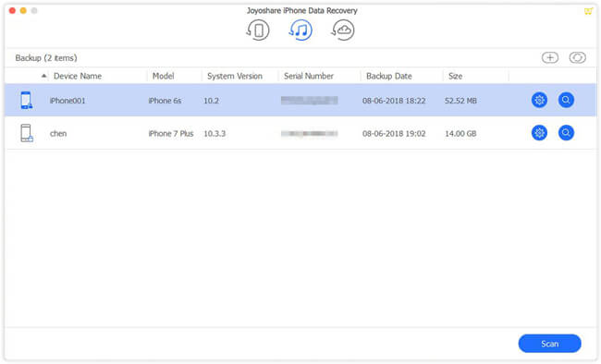Open settings gear for chen backup
601x364 pixels.
tap(539, 133)
